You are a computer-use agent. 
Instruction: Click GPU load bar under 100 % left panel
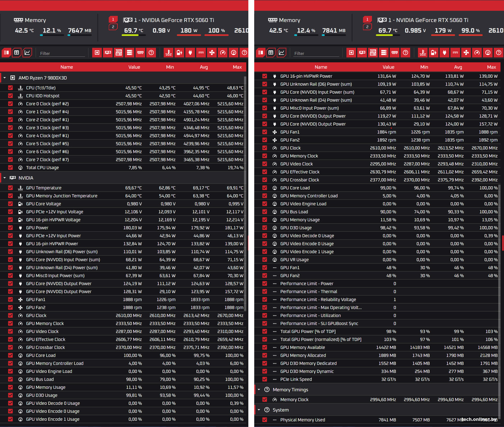point(216,35)
